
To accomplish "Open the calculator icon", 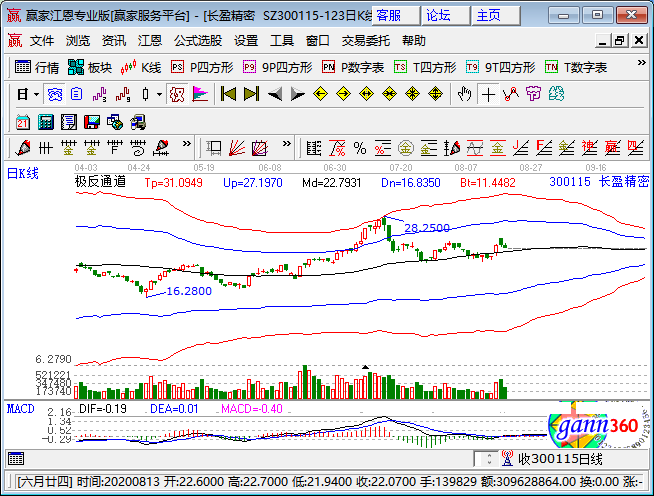I will point(46,122).
